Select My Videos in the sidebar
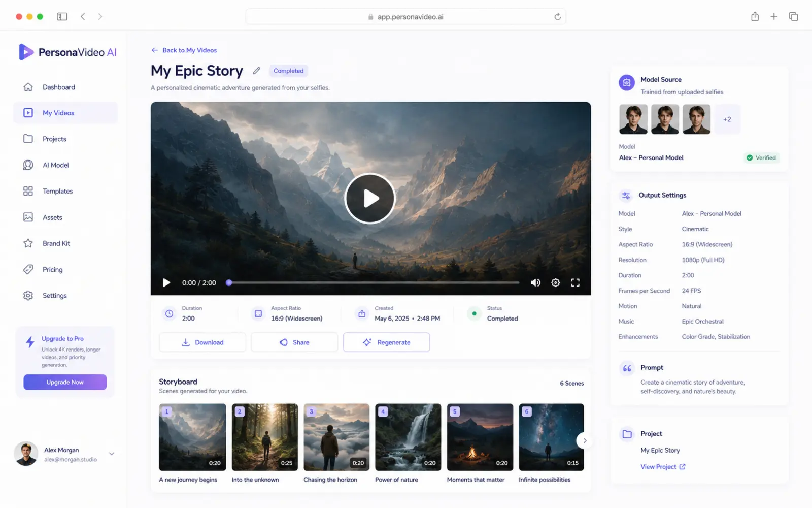 tap(65, 113)
